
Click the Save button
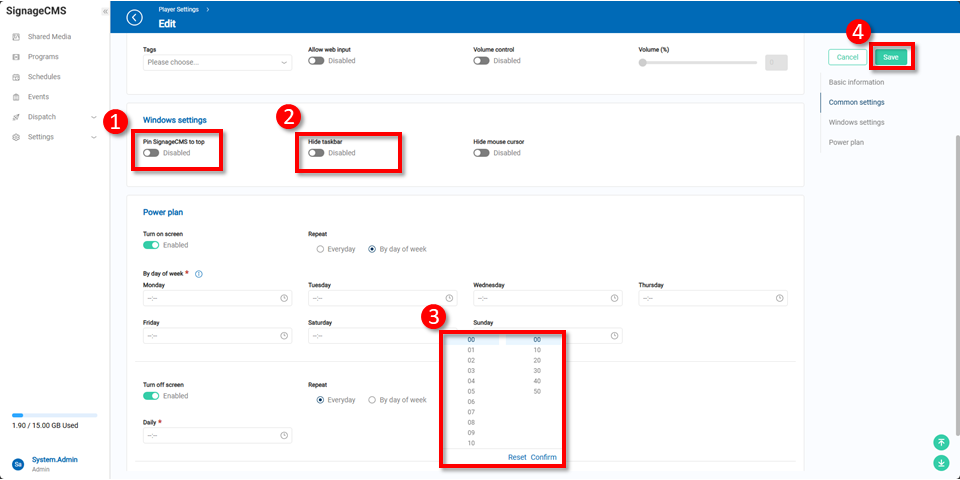pos(890,57)
